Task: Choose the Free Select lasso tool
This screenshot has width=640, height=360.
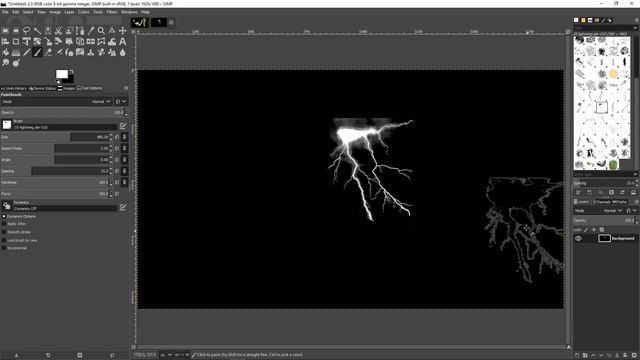Action: 27,31
